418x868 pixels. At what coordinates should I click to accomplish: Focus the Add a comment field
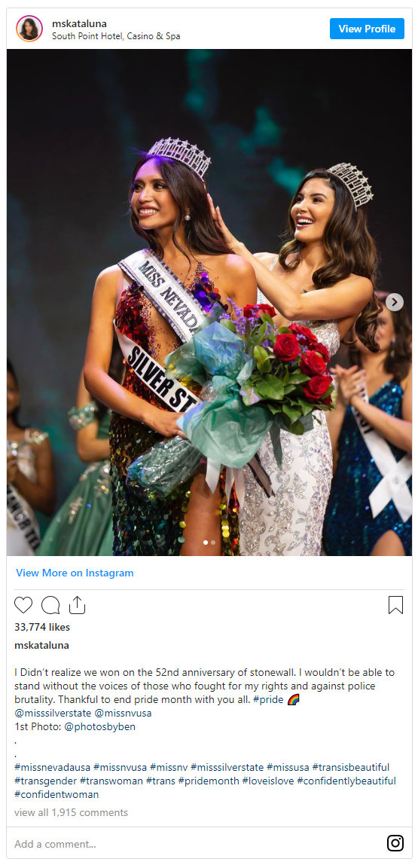(x=197, y=844)
